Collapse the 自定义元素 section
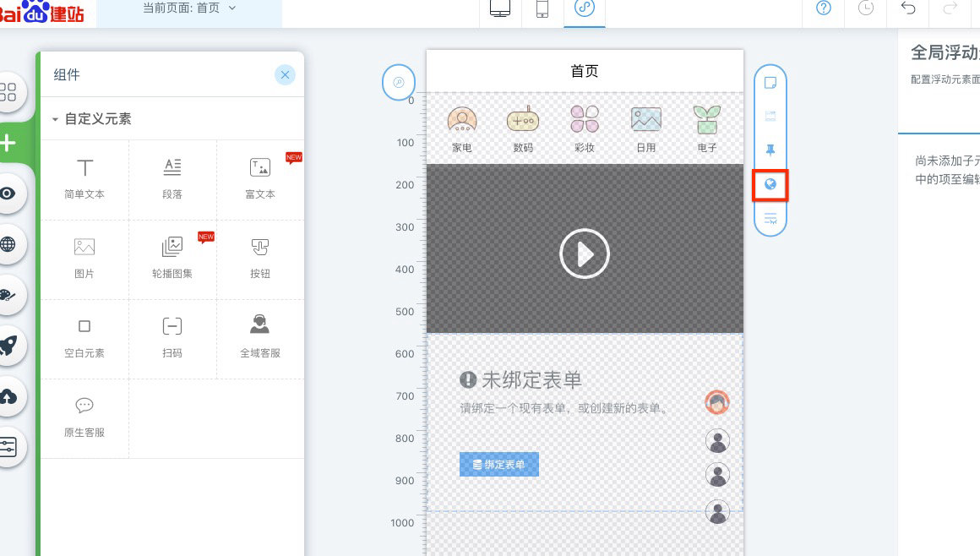 [56, 120]
